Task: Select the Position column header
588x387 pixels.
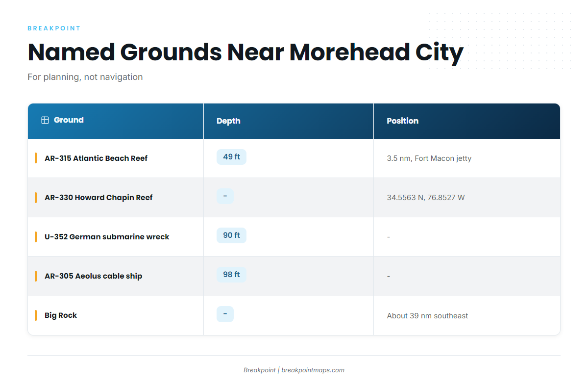Action: (x=467, y=121)
